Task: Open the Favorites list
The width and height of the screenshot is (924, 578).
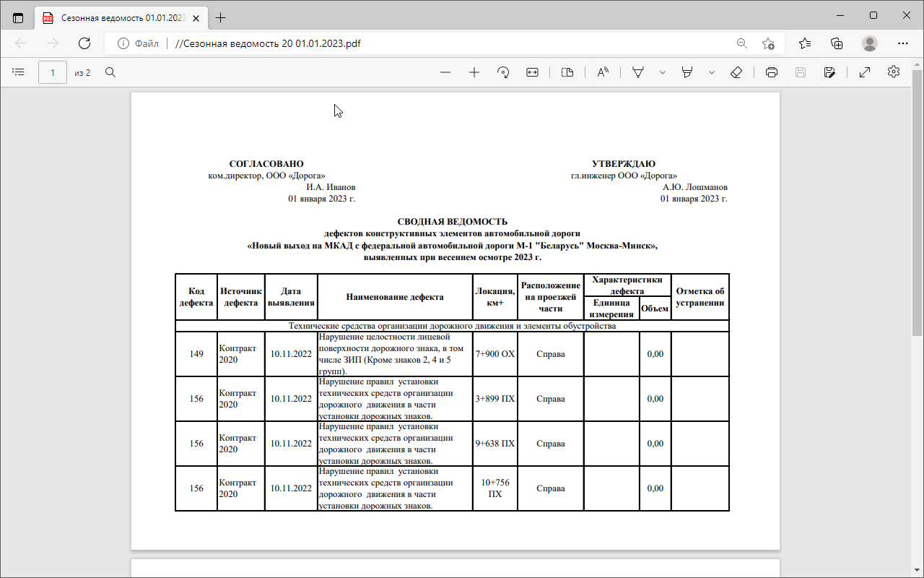Action: [x=805, y=43]
